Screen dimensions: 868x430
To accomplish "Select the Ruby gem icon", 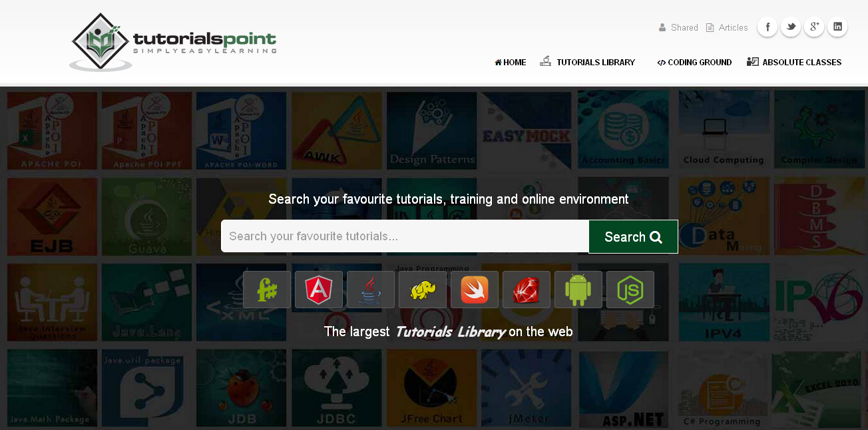I will pyautogui.click(x=527, y=290).
